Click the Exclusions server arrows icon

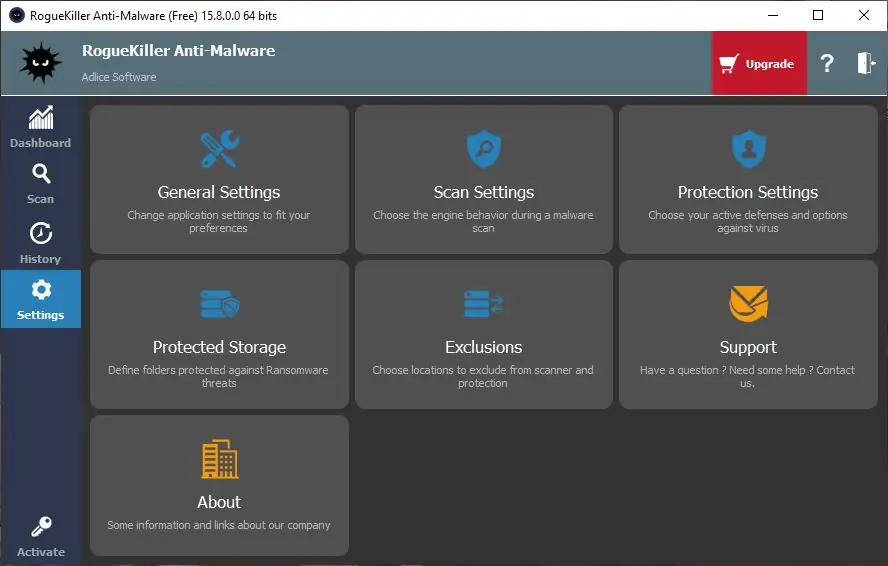[x=484, y=304]
